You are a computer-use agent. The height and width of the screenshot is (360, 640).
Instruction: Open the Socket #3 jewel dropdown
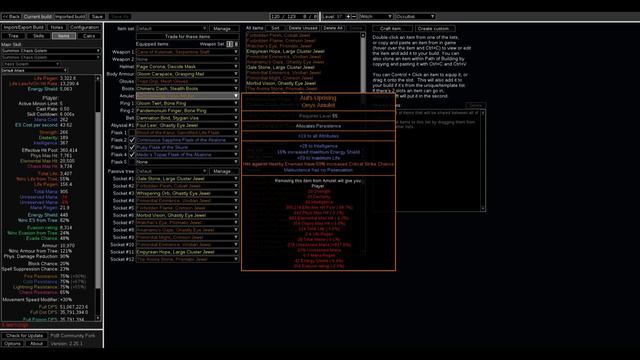pos(187,193)
